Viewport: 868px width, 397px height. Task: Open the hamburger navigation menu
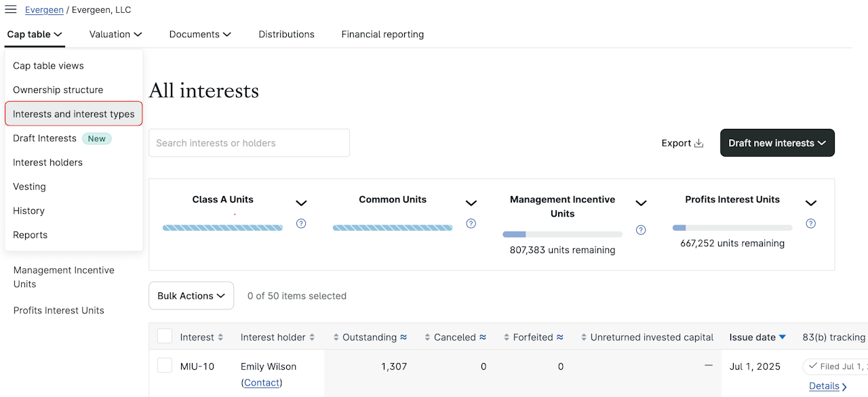pyautogui.click(x=11, y=10)
